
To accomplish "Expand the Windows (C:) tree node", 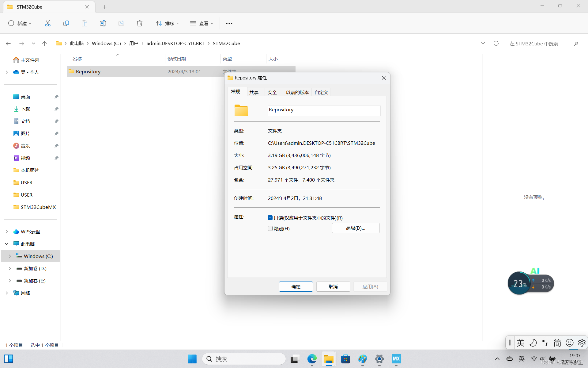I will point(10,256).
